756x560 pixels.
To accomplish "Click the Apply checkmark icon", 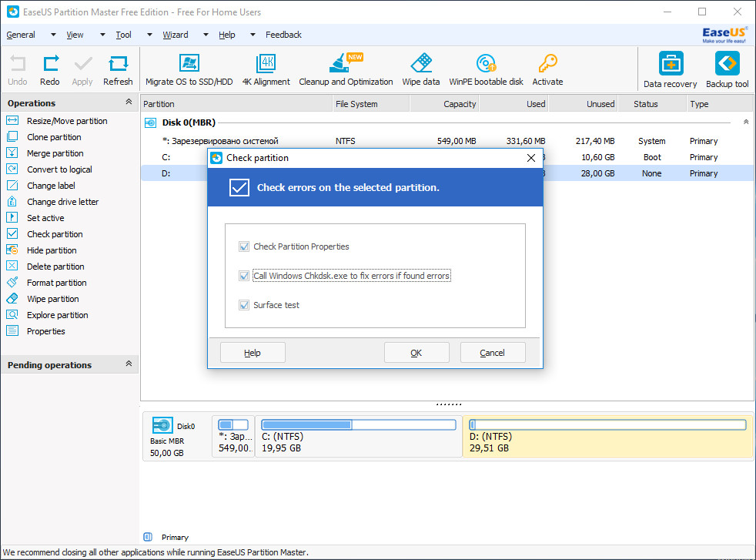I will [82, 64].
